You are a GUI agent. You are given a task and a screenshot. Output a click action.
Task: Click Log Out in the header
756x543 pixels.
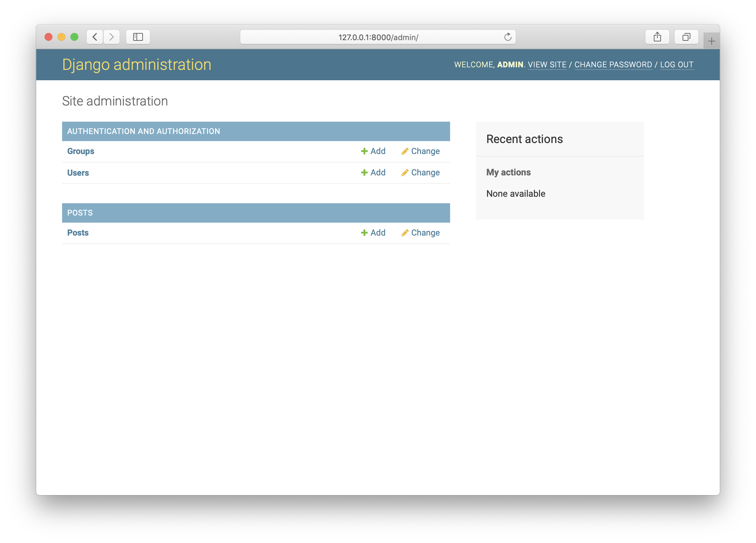pyautogui.click(x=677, y=65)
